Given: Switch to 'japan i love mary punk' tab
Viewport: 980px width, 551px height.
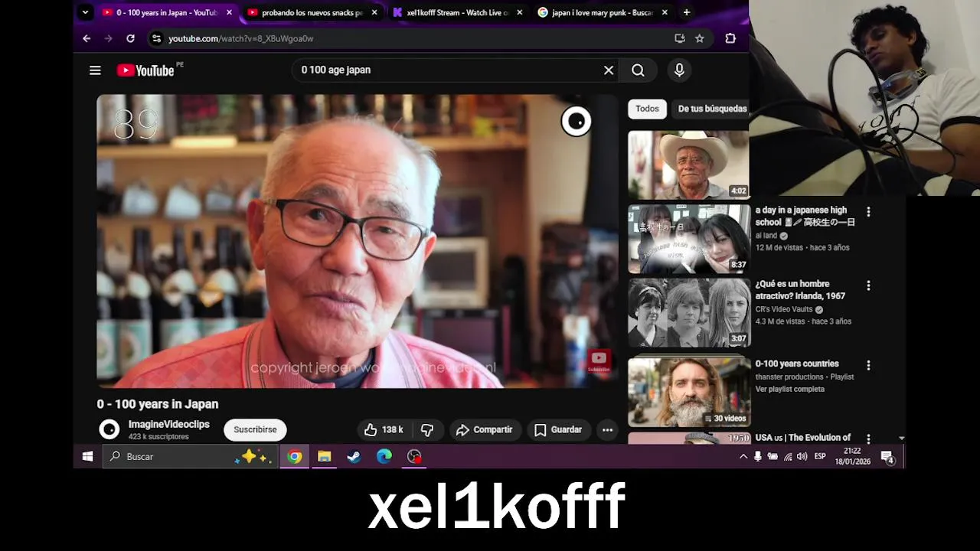Looking at the screenshot, I should 603,12.
